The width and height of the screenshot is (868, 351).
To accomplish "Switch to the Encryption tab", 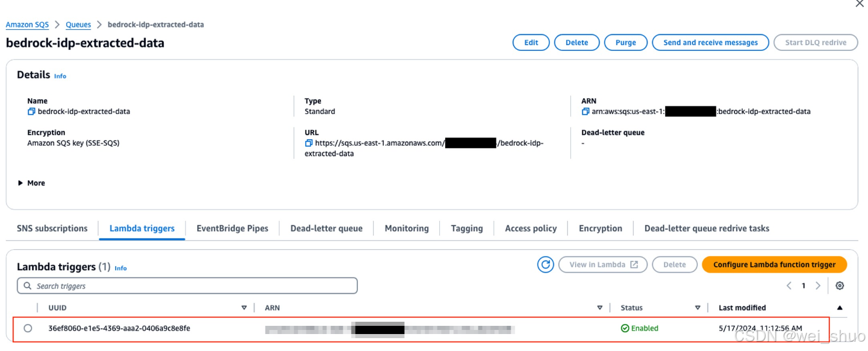I will (x=601, y=228).
